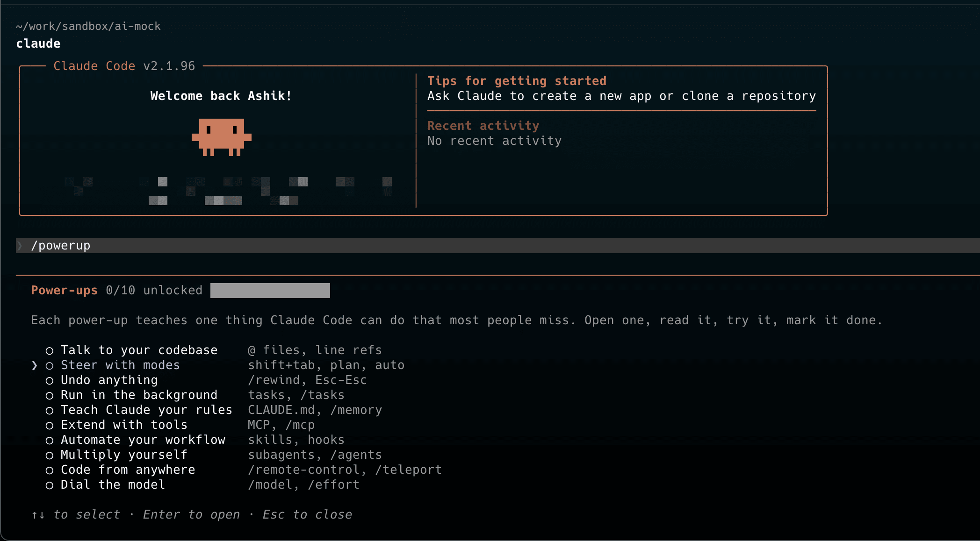Viewport: 980px width, 541px height.
Task: Click the Power-ups unlock progress bar
Action: click(x=270, y=290)
